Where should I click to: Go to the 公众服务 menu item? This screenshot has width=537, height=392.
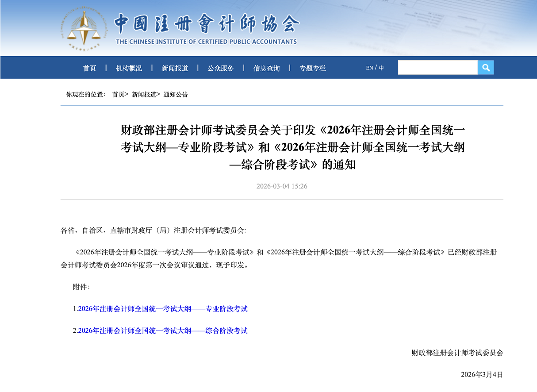pyautogui.click(x=221, y=68)
